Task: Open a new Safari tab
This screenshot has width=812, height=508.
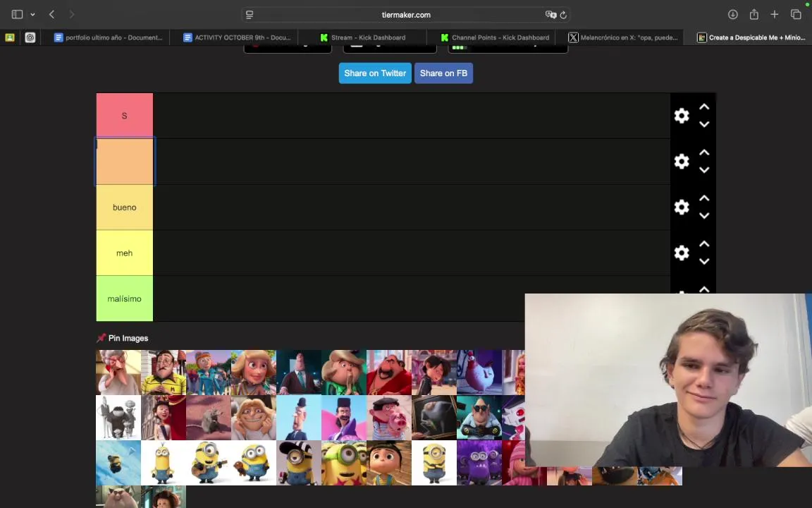Action: [774, 15]
